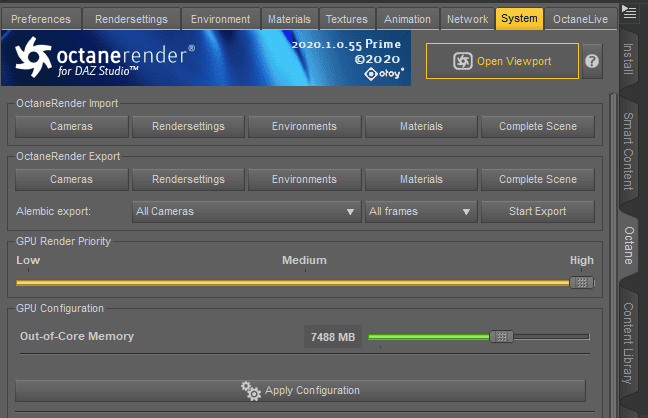Select the OctaneLive tab
This screenshot has width=648, height=418.
coord(579,19)
